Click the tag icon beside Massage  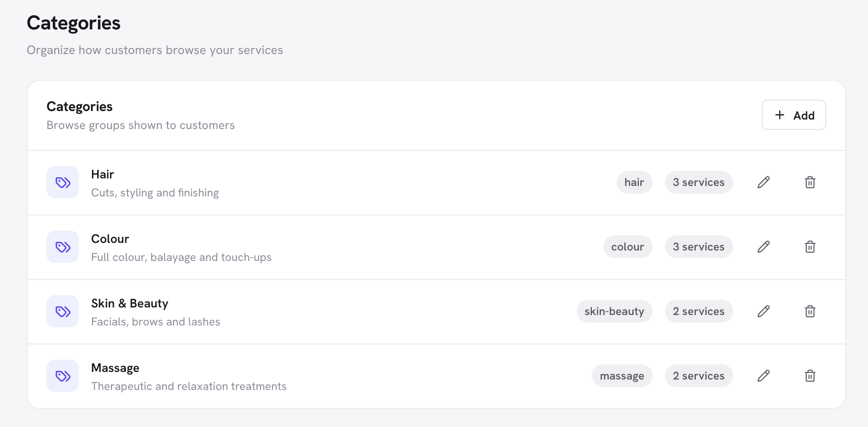point(63,376)
